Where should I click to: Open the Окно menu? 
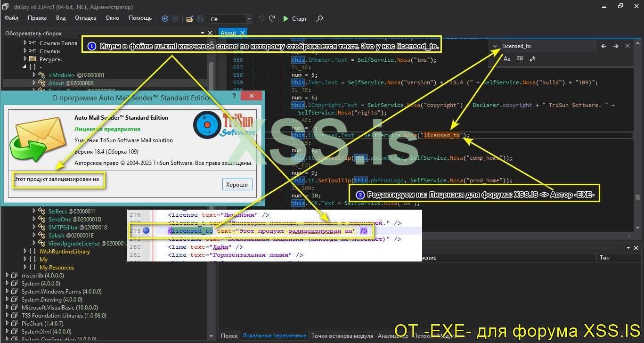click(x=112, y=18)
